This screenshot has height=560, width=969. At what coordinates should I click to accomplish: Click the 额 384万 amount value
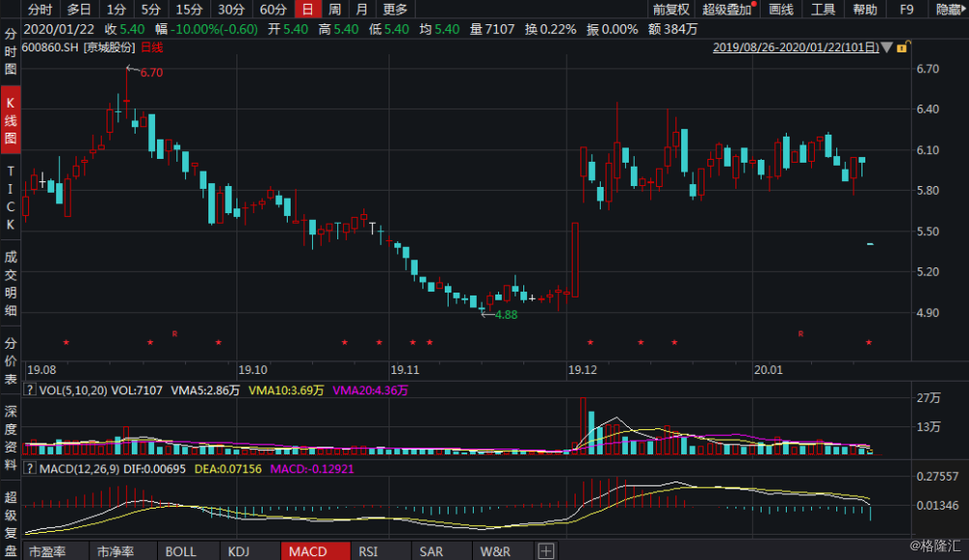tap(673, 29)
